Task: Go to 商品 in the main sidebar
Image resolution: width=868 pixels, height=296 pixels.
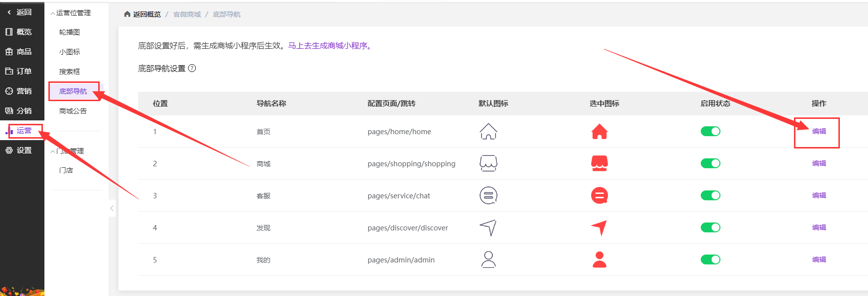Action: click(24, 52)
